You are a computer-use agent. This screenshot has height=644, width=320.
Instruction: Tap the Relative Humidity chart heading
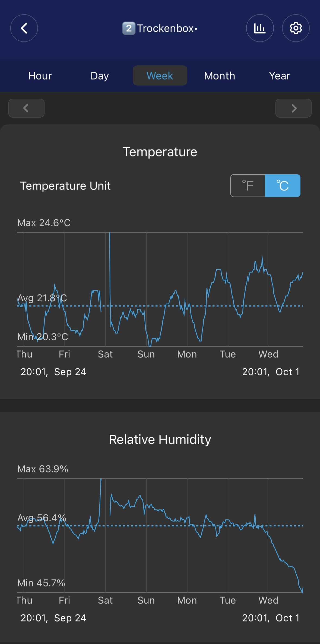pos(160,439)
